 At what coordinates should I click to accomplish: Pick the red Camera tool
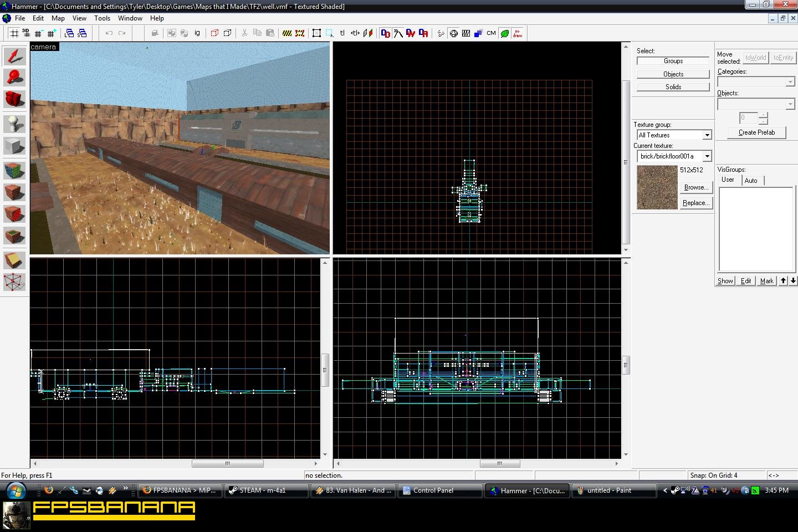(x=14, y=99)
